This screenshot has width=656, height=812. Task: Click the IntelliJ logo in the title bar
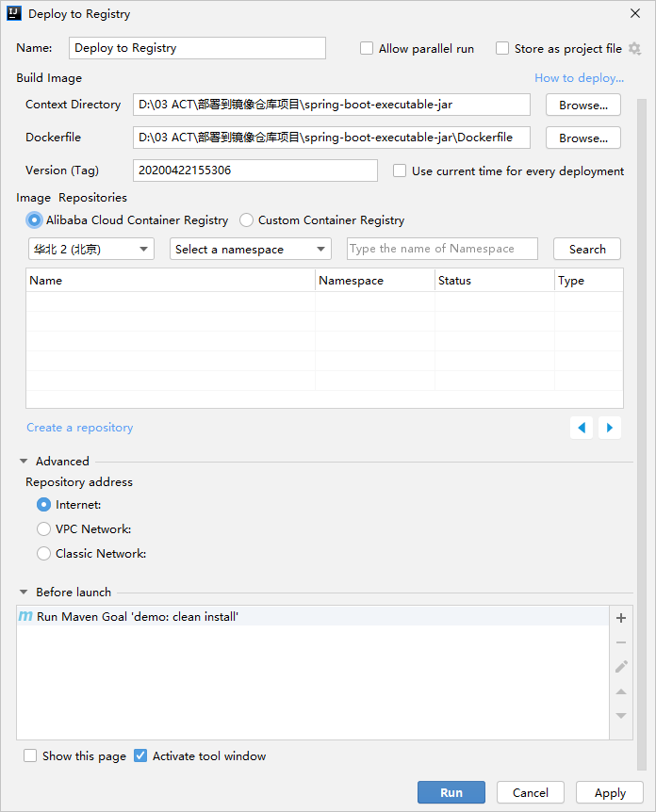coord(14,13)
